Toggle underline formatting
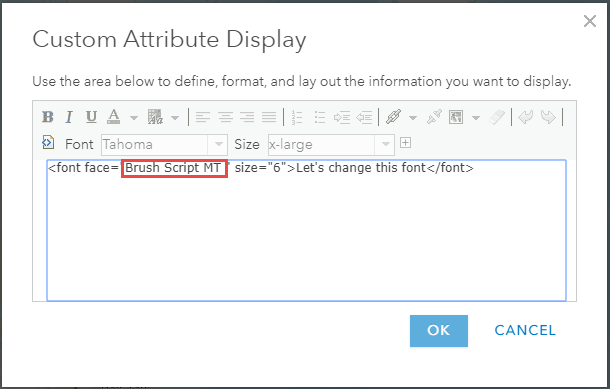 pyautogui.click(x=91, y=117)
